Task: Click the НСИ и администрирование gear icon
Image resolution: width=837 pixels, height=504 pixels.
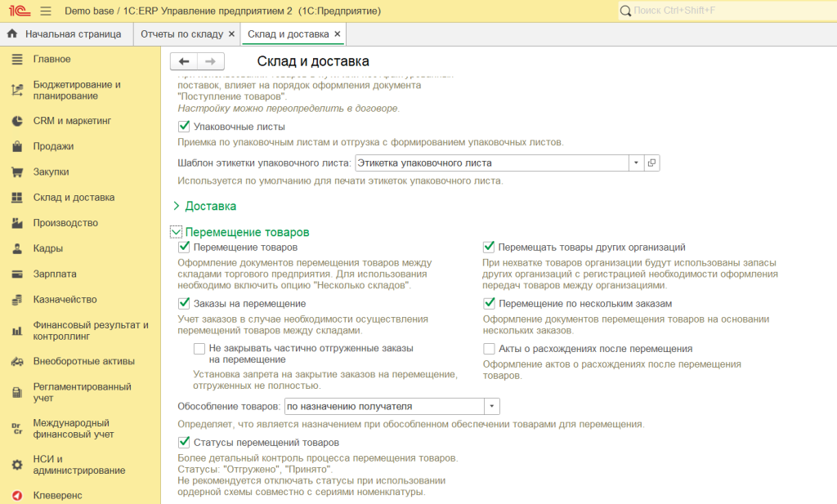Action: coord(17,465)
